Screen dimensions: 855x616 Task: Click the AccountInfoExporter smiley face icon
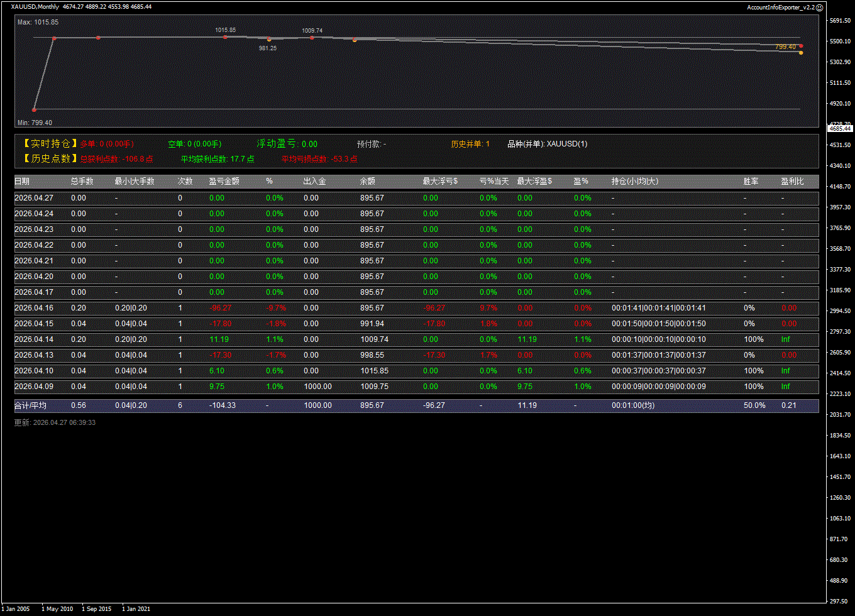coord(820,7)
